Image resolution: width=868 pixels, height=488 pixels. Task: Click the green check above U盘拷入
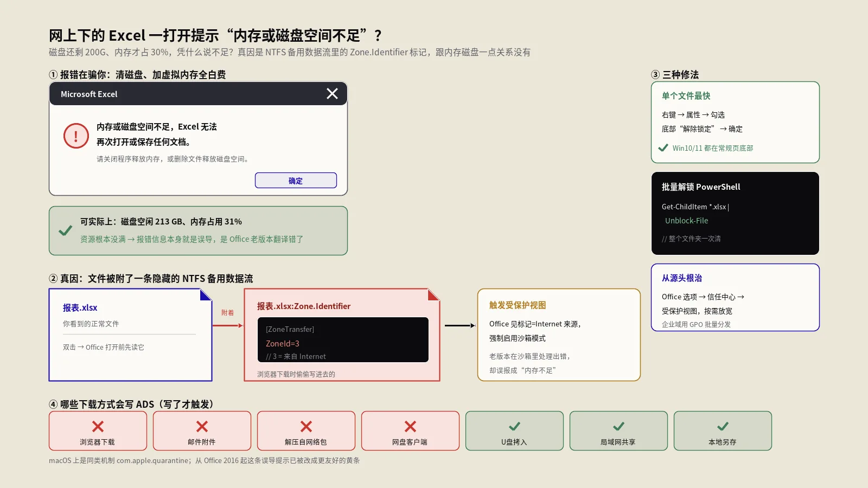pyautogui.click(x=514, y=427)
